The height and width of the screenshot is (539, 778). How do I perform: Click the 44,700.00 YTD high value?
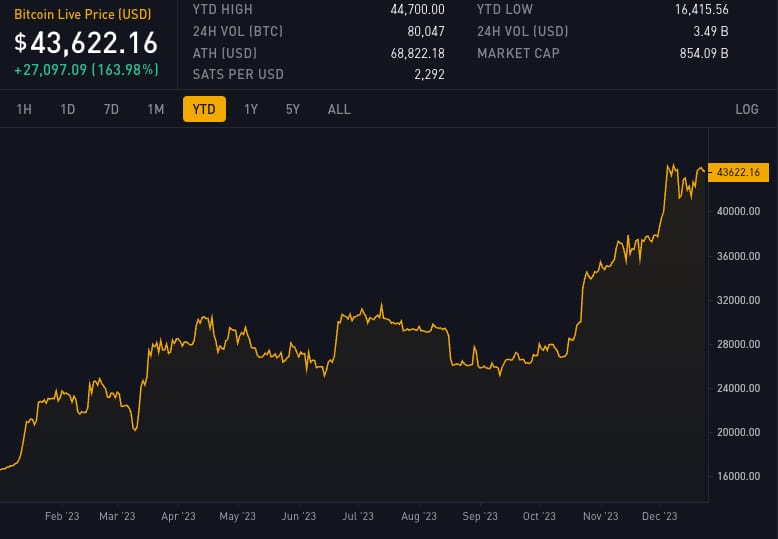(x=417, y=9)
